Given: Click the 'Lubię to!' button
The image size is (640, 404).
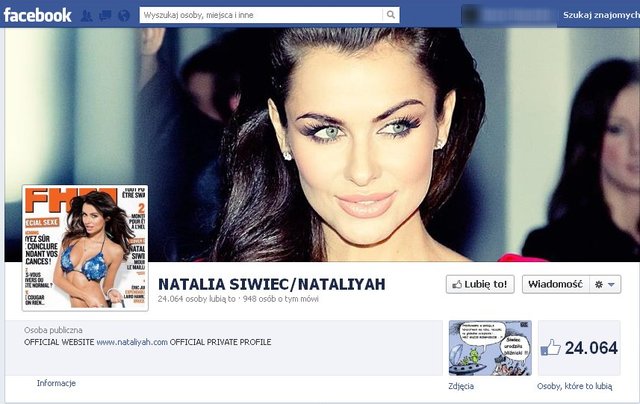Looking at the screenshot, I should point(480,284).
